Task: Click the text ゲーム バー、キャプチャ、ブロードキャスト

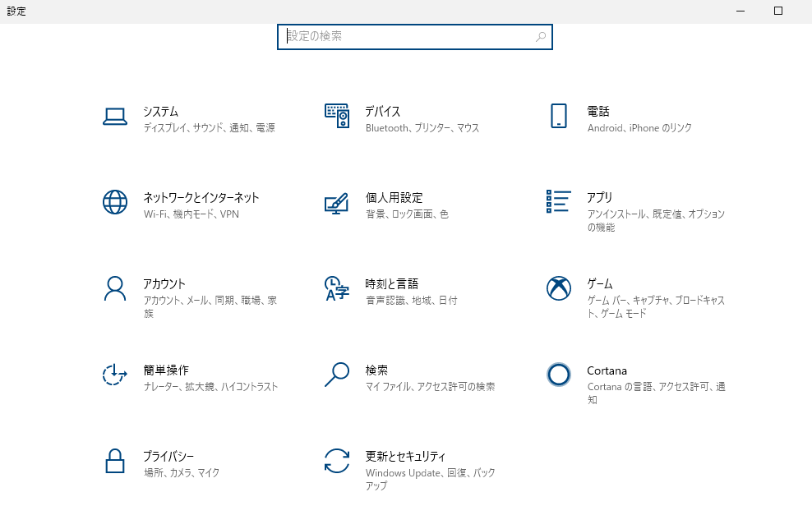Action: click(656, 307)
